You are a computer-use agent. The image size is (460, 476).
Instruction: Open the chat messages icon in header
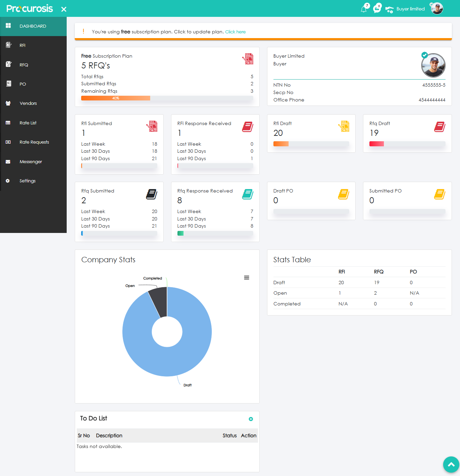pyautogui.click(x=377, y=9)
